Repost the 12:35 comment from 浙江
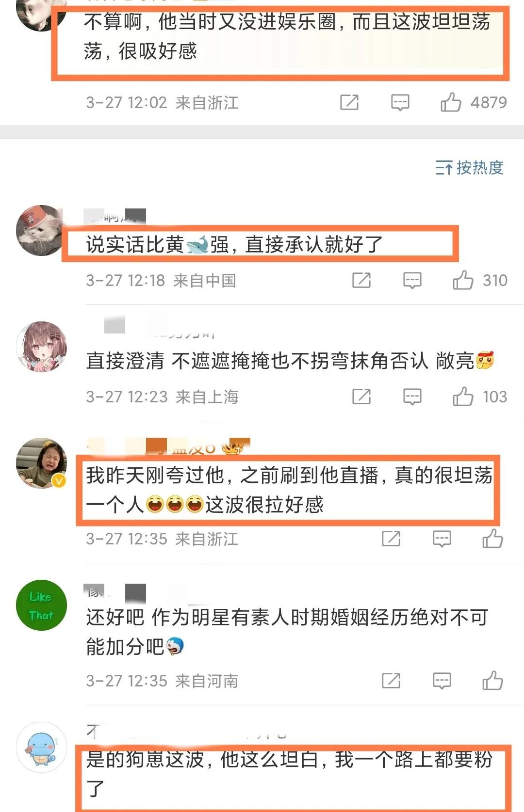Screen dimensions: 524x812 [391, 539]
